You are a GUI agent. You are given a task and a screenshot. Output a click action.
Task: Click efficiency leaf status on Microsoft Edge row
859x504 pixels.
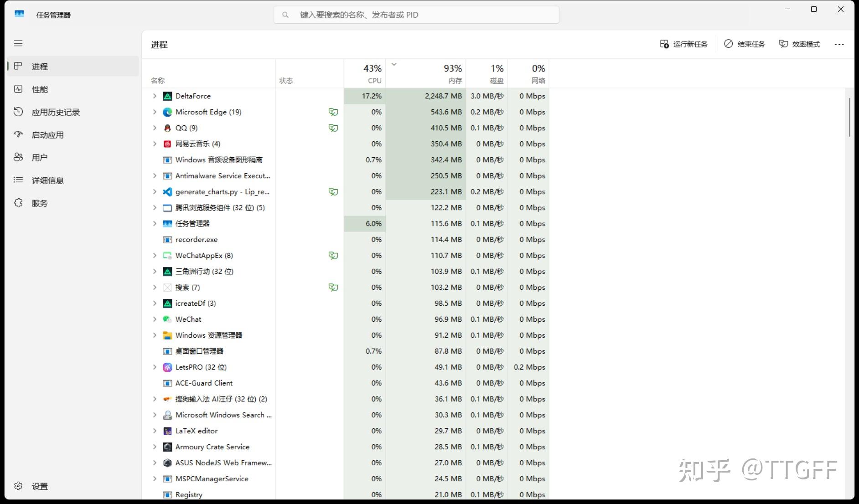(x=333, y=112)
